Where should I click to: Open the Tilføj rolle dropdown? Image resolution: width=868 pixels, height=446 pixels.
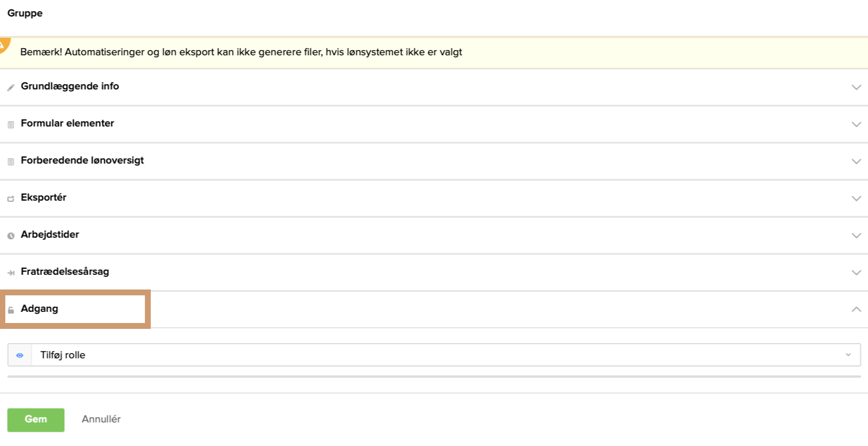click(x=446, y=355)
